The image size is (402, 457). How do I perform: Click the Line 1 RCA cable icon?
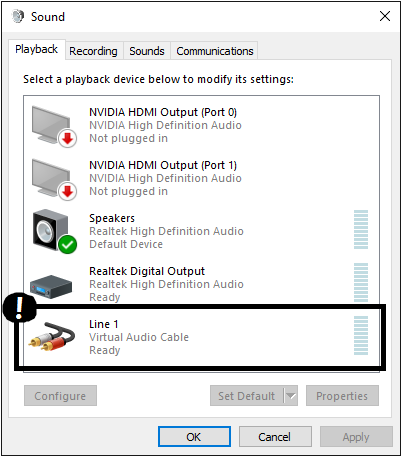[52, 336]
